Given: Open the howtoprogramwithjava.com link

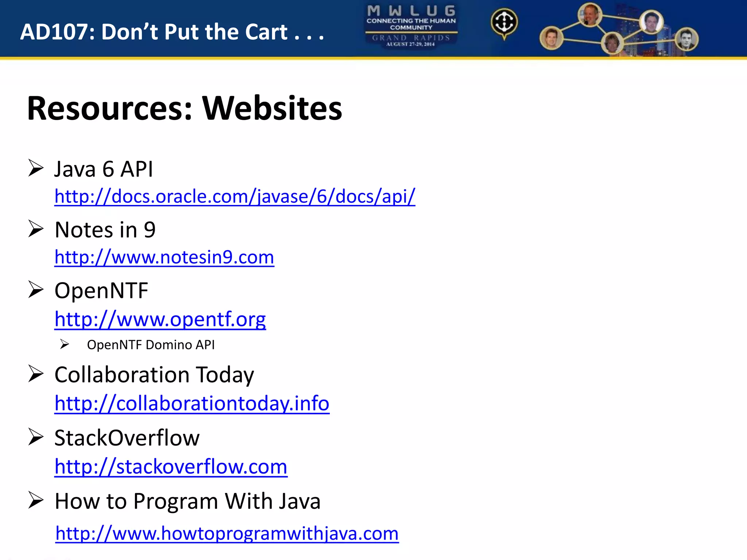Looking at the screenshot, I should pos(227,533).
